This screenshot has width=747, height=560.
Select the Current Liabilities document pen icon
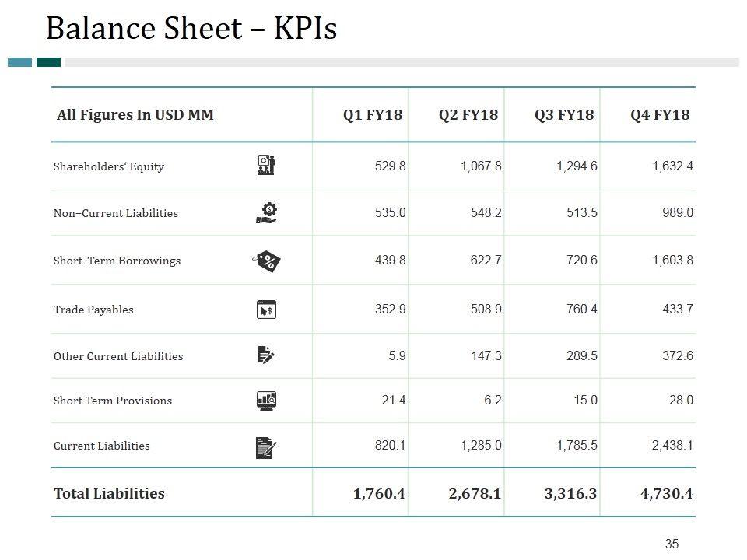point(266,447)
